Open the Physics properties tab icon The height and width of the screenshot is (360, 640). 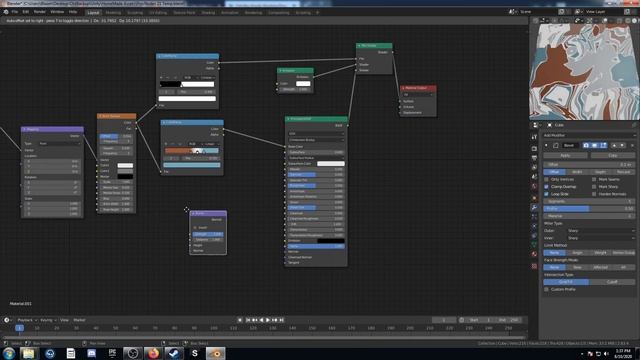click(534, 226)
